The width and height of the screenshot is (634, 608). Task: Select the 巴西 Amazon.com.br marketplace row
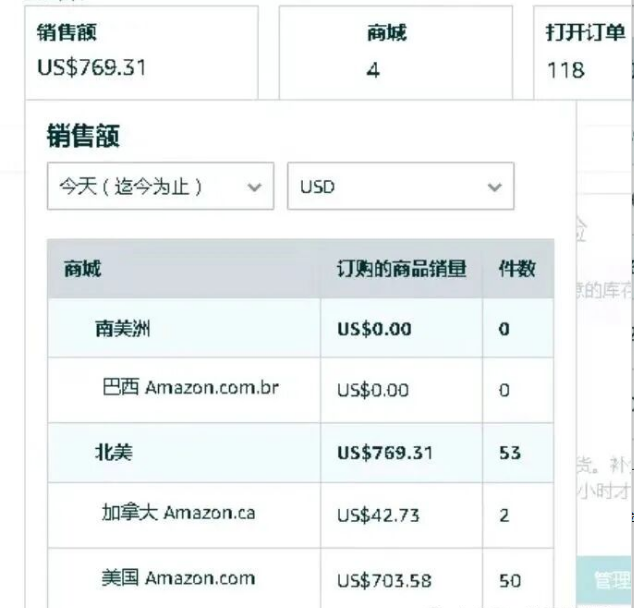click(x=190, y=388)
